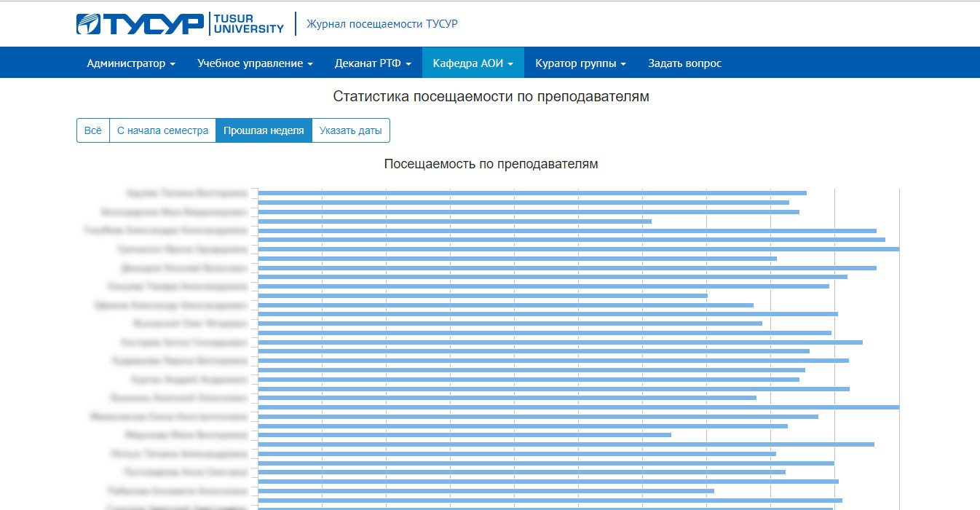
Task: Click the topmost bar in the chart
Action: click(x=532, y=193)
